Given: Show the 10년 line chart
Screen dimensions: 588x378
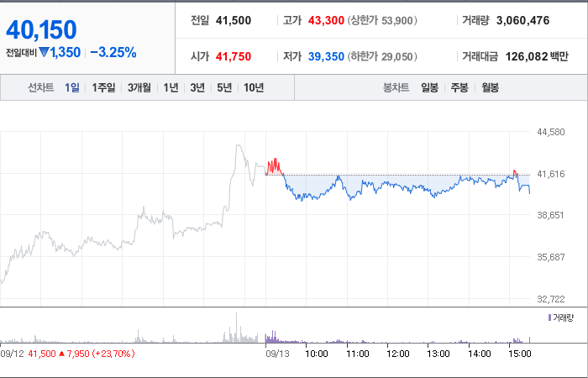Looking at the screenshot, I should (254, 87).
